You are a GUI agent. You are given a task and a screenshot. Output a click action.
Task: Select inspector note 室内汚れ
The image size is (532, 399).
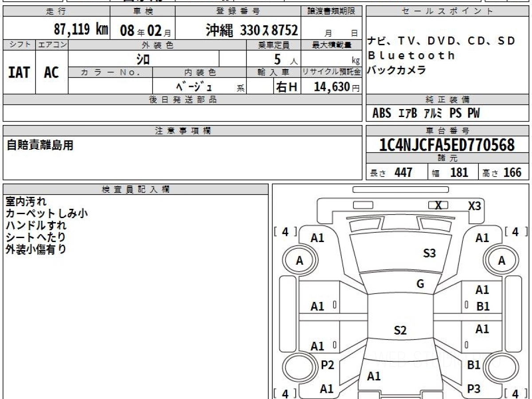tap(26, 202)
